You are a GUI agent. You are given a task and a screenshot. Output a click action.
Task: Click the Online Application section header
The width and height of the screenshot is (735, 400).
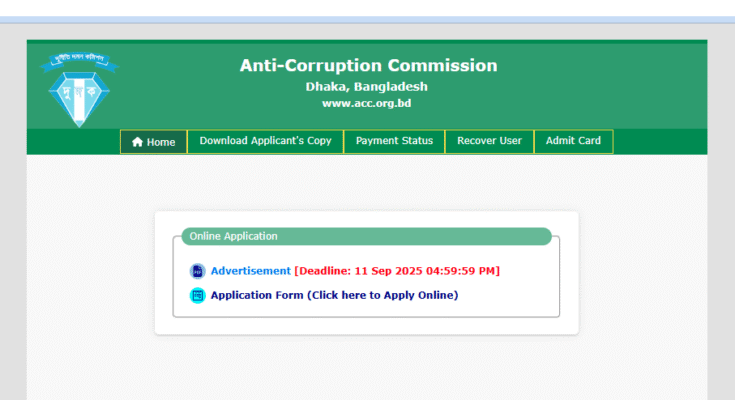click(x=367, y=236)
